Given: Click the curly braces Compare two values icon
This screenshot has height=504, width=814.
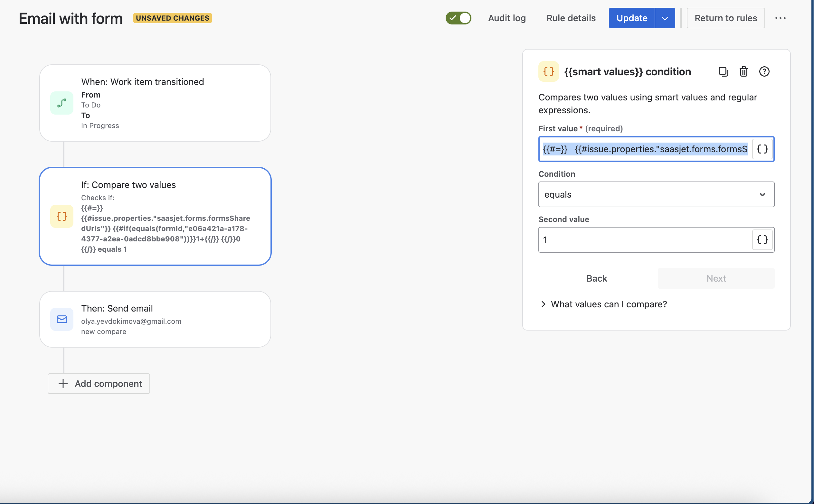Looking at the screenshot, I should click(x=62, y=216).
